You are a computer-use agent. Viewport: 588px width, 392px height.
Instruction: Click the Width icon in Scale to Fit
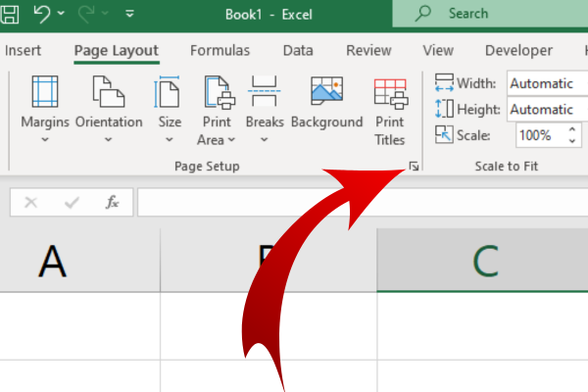[x=444, y=83]
